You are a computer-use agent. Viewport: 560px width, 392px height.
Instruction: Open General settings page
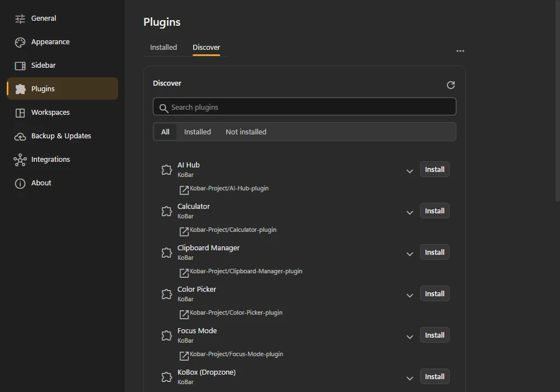point(63,18)
